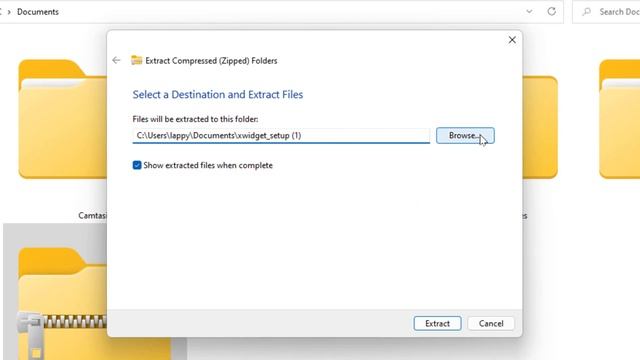The height and width of the screenshot is (360, 640).
Task: Cancel the extraction dialog
Action: point(491,323)
